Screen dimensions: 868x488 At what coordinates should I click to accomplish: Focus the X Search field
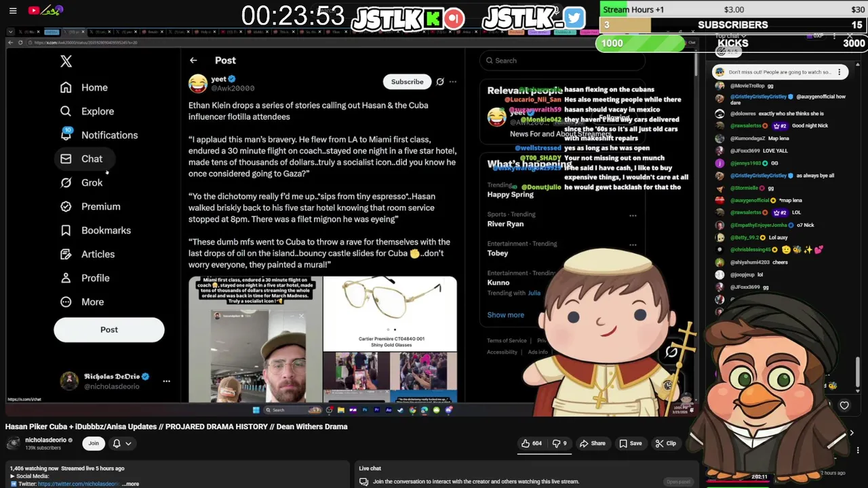tap(561, 60)
